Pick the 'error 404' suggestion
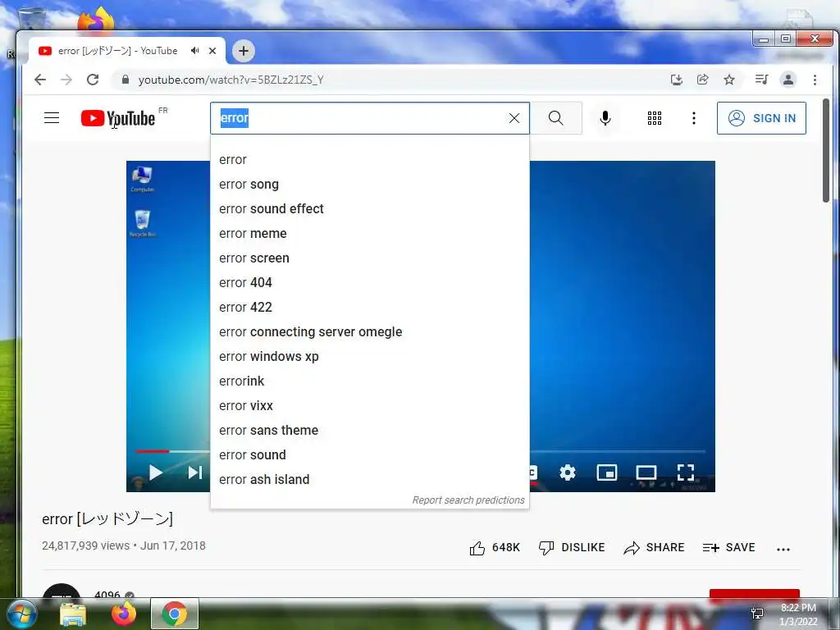840x630 pixels. [x=370, y=283]
